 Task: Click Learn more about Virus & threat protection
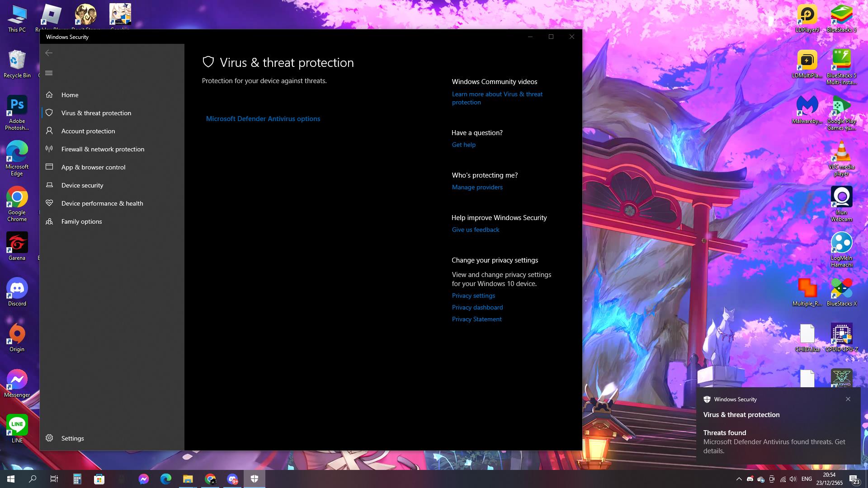[497, 98]
